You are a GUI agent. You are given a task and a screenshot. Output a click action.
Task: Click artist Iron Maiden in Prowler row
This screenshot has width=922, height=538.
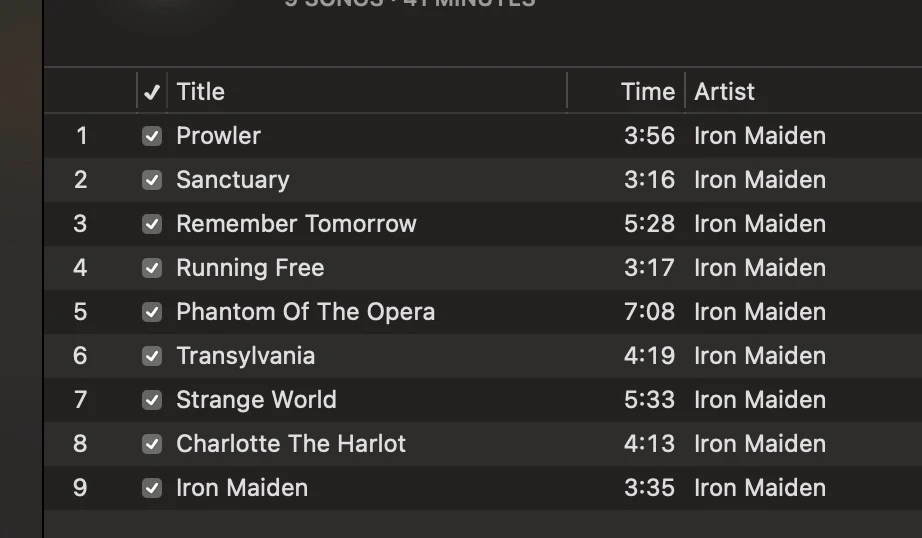(760, 136)
